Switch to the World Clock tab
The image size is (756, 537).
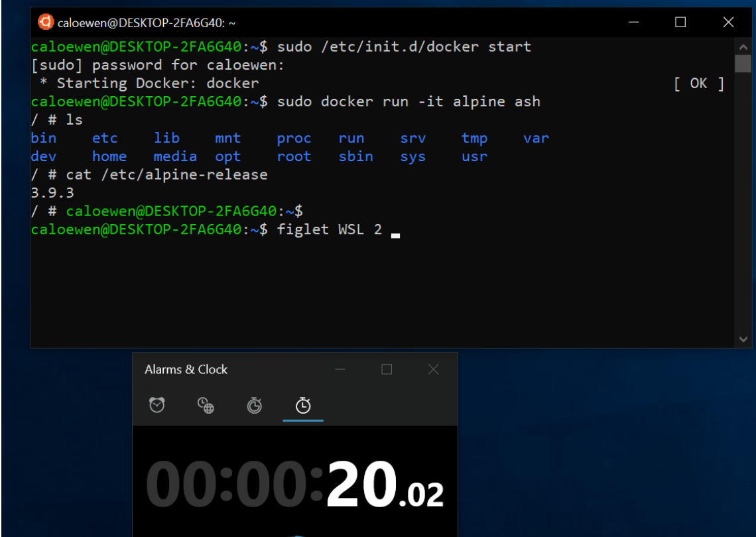click(x=206, y=405)
